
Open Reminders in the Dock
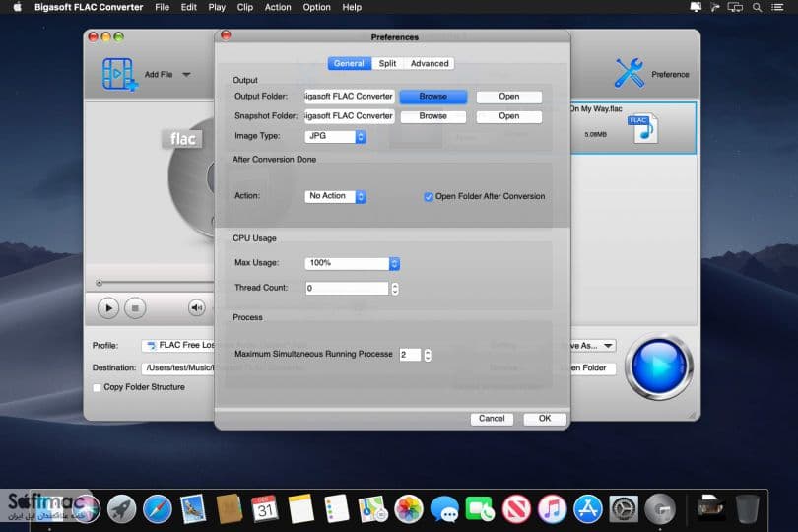[x=336, y=508]
